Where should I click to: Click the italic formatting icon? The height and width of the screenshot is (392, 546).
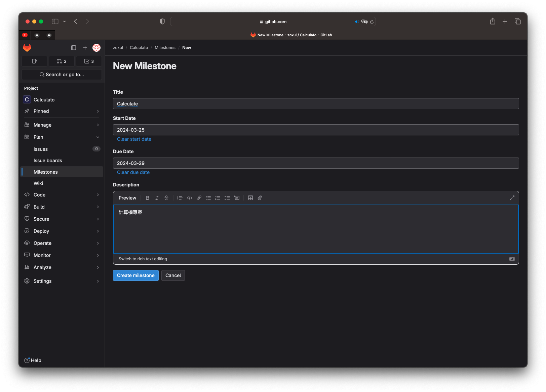point(157,198)
